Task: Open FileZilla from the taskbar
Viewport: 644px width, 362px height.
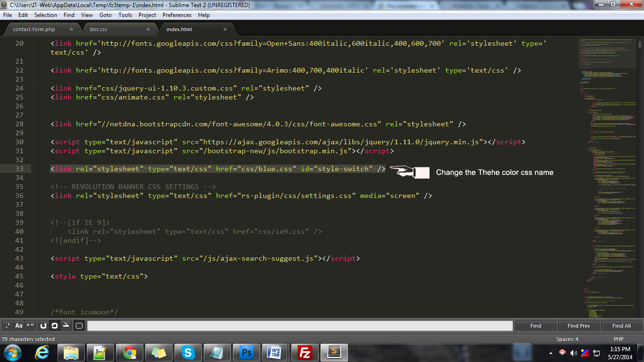Action: (x=305, y=352)
